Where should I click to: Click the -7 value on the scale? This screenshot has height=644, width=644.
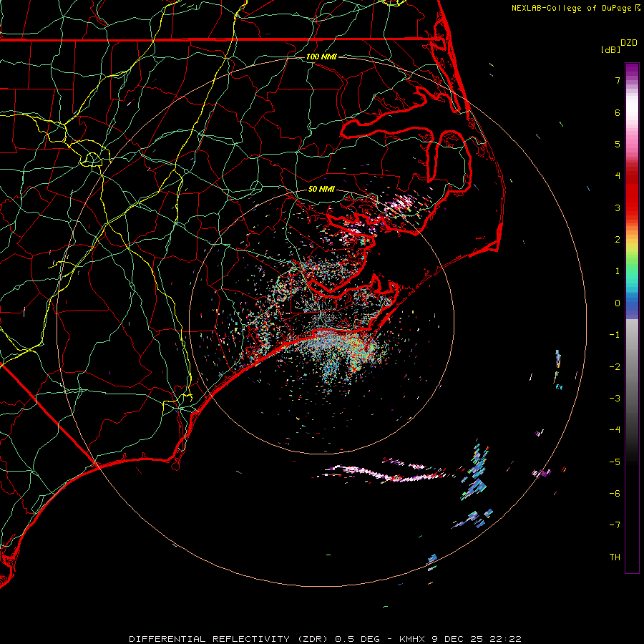pyautogui.click(x=615, y=525)
